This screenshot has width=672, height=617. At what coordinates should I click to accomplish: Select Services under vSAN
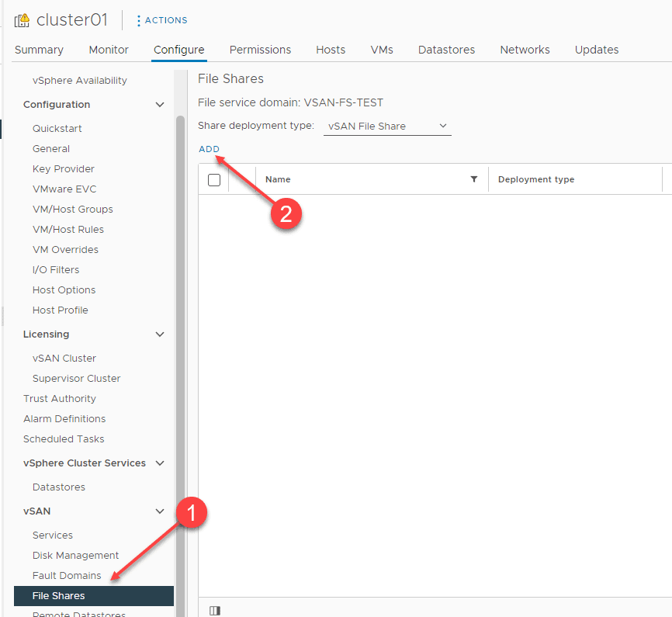[x=52, y=535]
